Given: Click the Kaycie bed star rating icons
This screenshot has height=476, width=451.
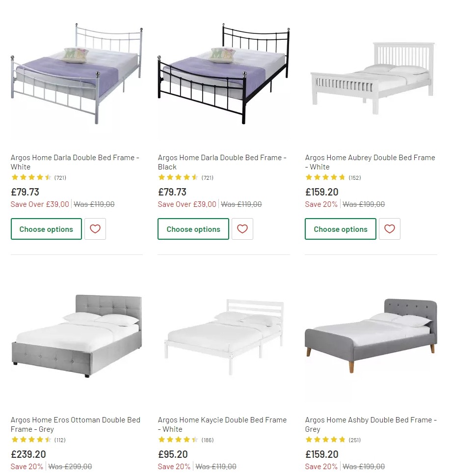Looking at the screenshot, I should click(178, 440).
